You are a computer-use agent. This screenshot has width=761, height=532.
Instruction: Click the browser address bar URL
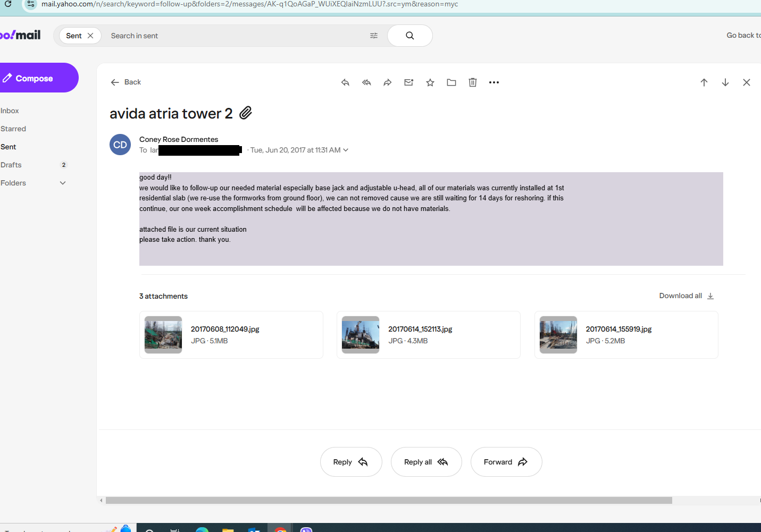coord(250,4)
